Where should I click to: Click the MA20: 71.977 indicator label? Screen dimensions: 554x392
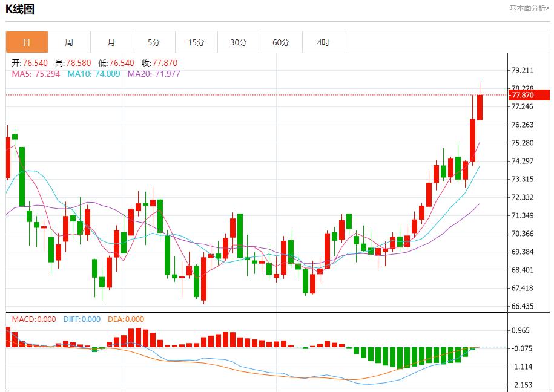[x=153, y=74]
